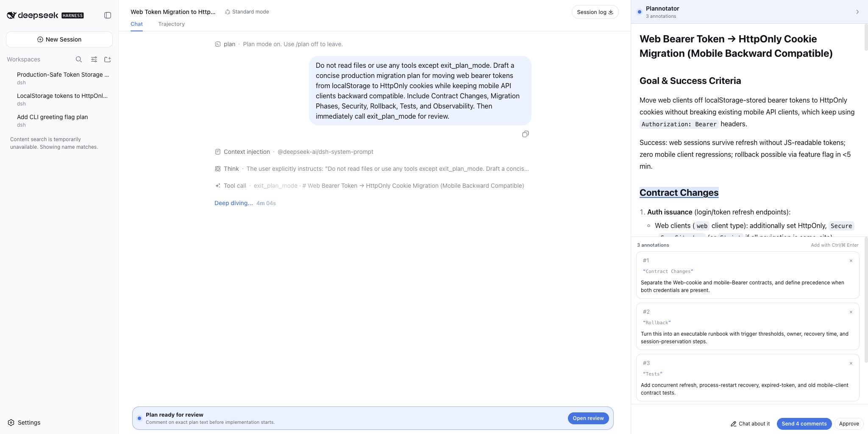Change the Standard mode selector
This screenshot has width=868, height=434.
pyautogui.click(x=247, y=12)
